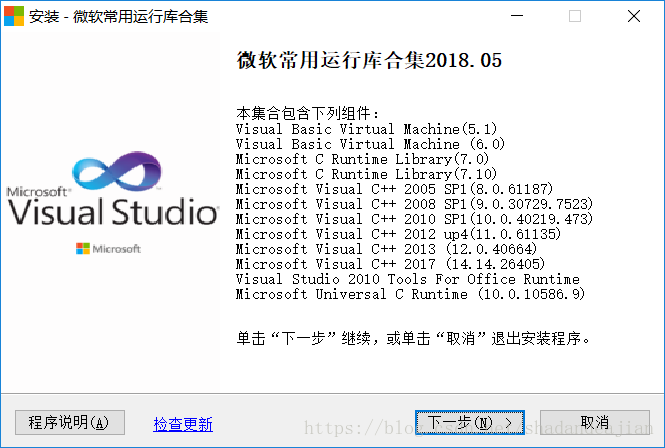Proceed with 下一步(N) next button
Viewport: 665px width, 448px height.
[470, 422]
